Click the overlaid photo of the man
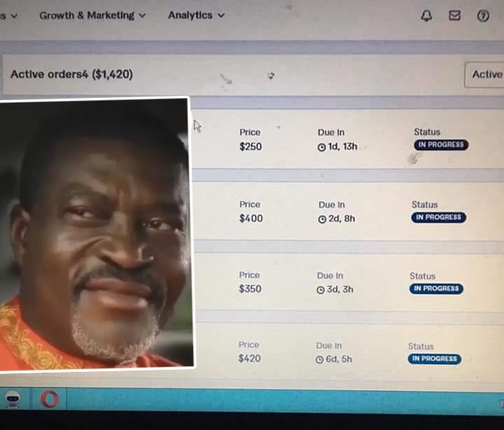504x430 pixels. click(96, 234)
